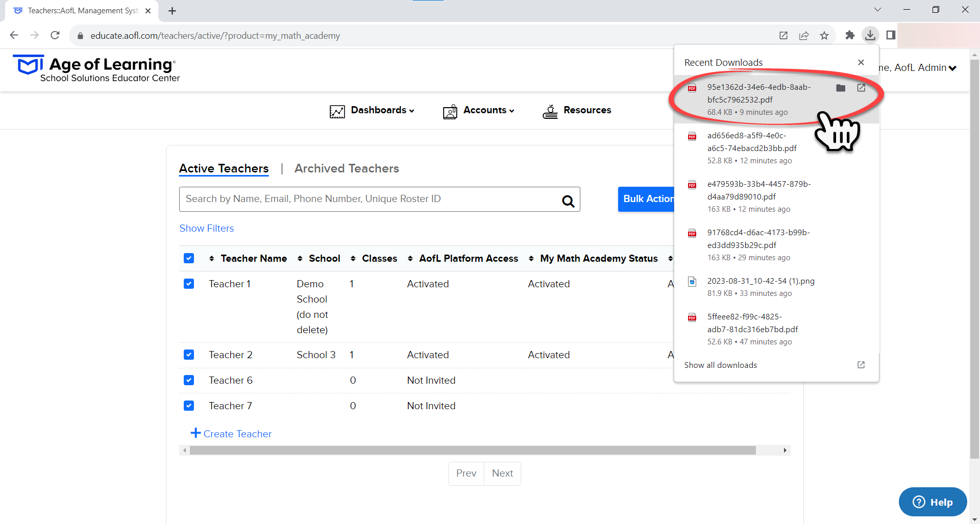Switch to Archived Teachers tab

[347, 168]
